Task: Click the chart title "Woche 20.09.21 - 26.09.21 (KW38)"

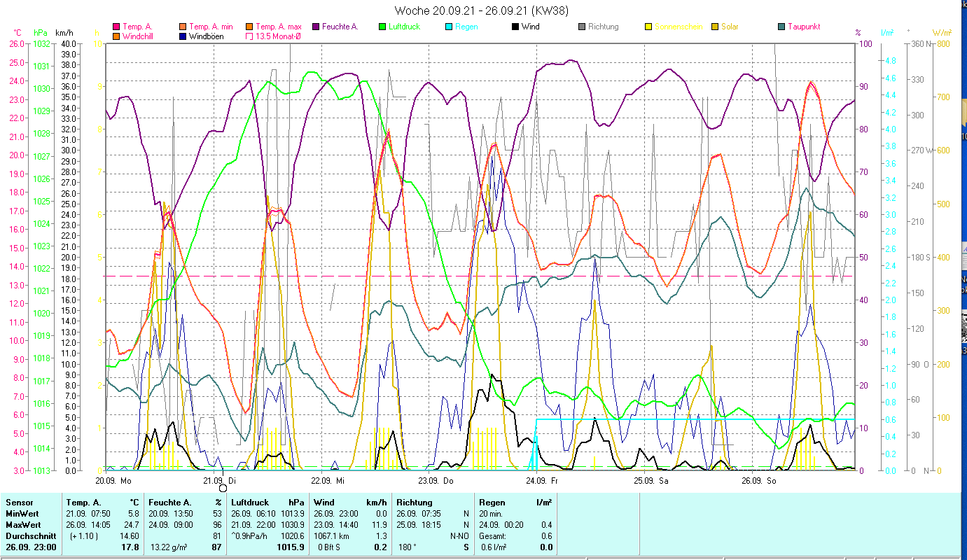Action: click(x=482, y=10)
